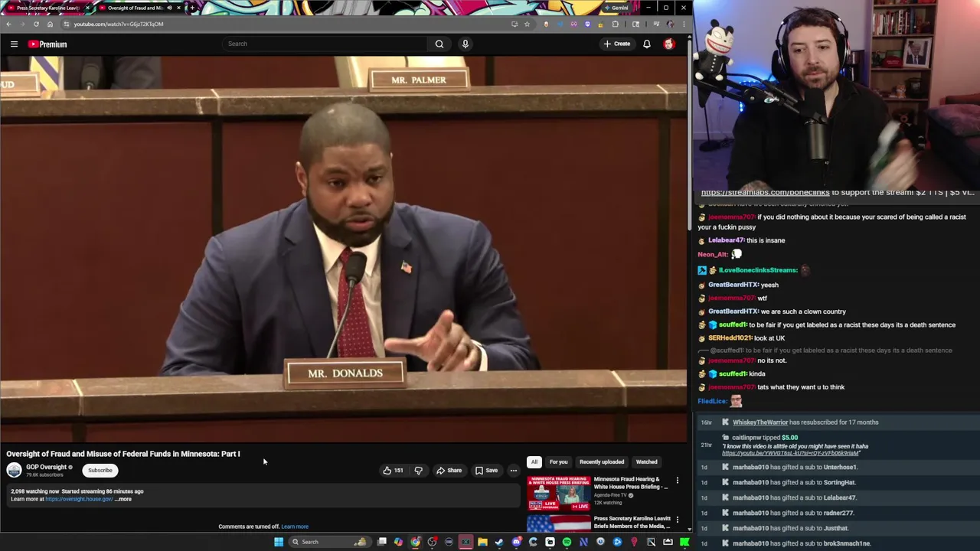
Task: Open the Chrome extensions puzzle icon
Action: tap(615, 24)
